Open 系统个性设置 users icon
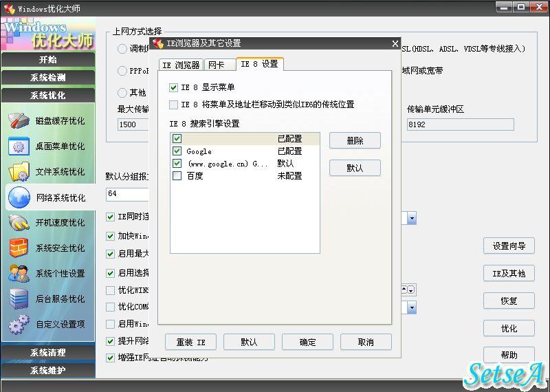 19,273
